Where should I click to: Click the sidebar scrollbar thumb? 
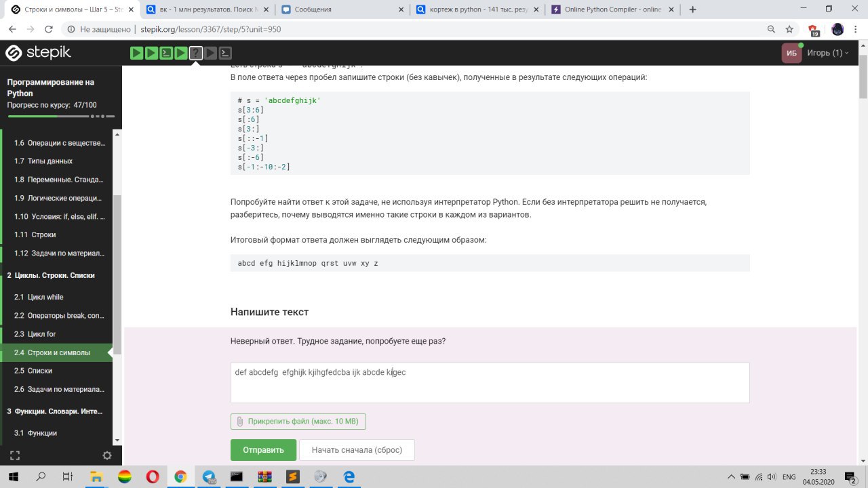(117, 274)
